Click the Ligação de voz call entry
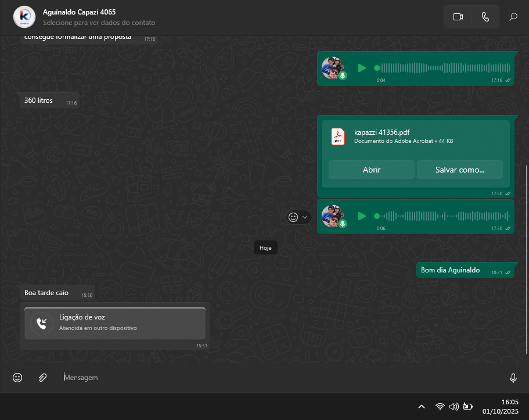This screenshot has width=529, height=420. click(115, 323)
